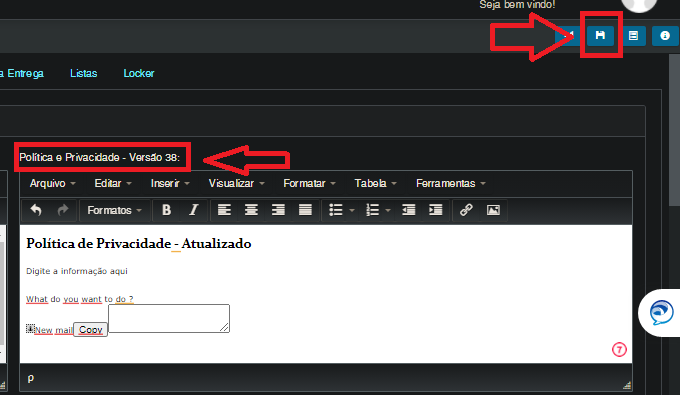Increase the indent

point(435,210)
